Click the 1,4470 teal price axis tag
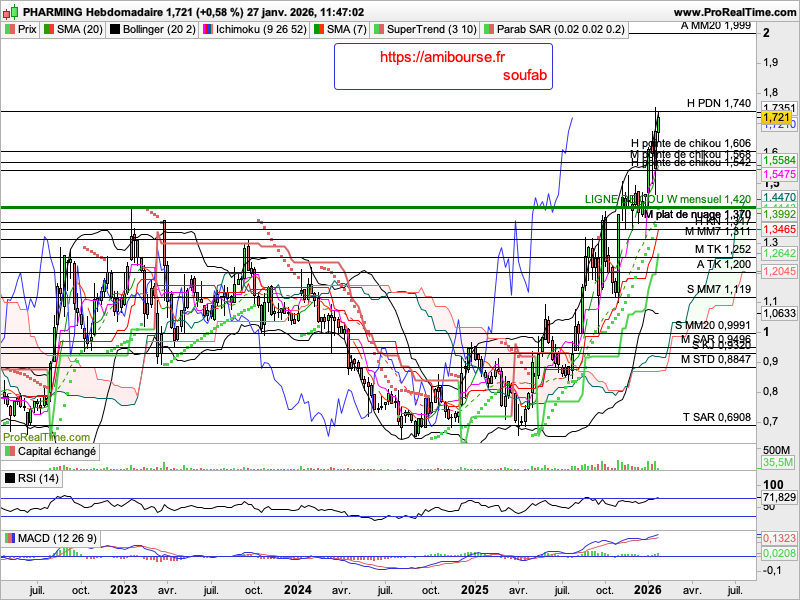Screen dimensions: 800x600 (779, 197)
